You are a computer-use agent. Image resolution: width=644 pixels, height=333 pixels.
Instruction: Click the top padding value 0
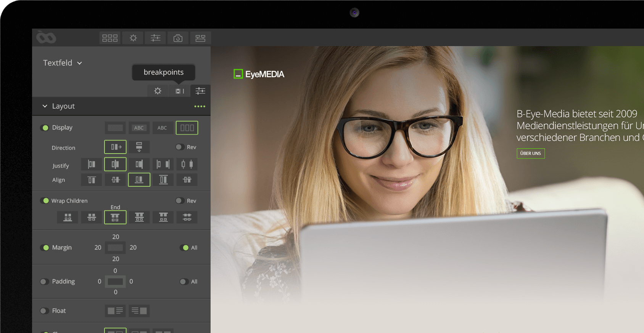pos(115,271)
